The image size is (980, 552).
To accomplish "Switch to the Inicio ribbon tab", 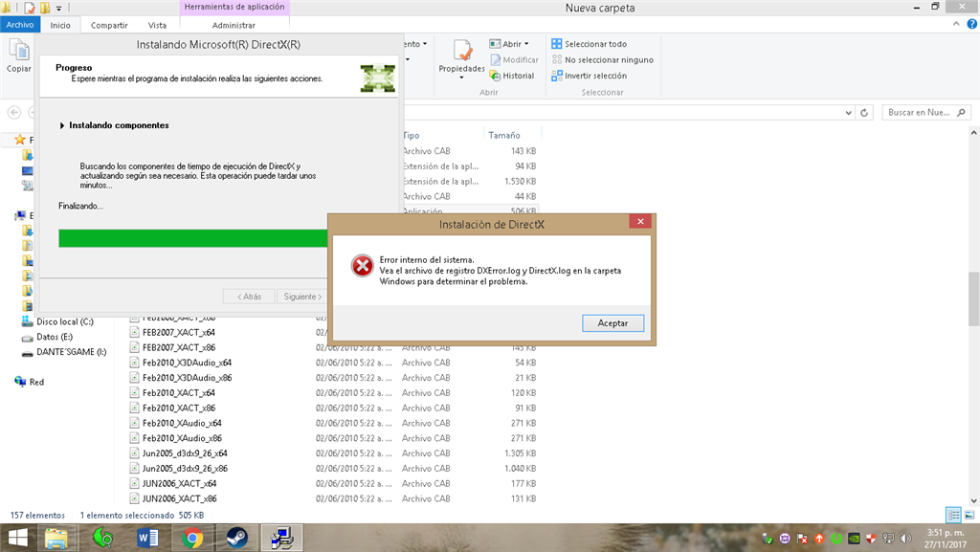I will point(60,25).
